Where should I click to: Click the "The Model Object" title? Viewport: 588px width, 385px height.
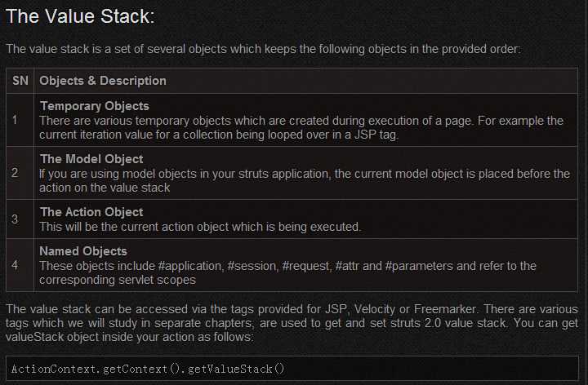click(x=91, y=159)
